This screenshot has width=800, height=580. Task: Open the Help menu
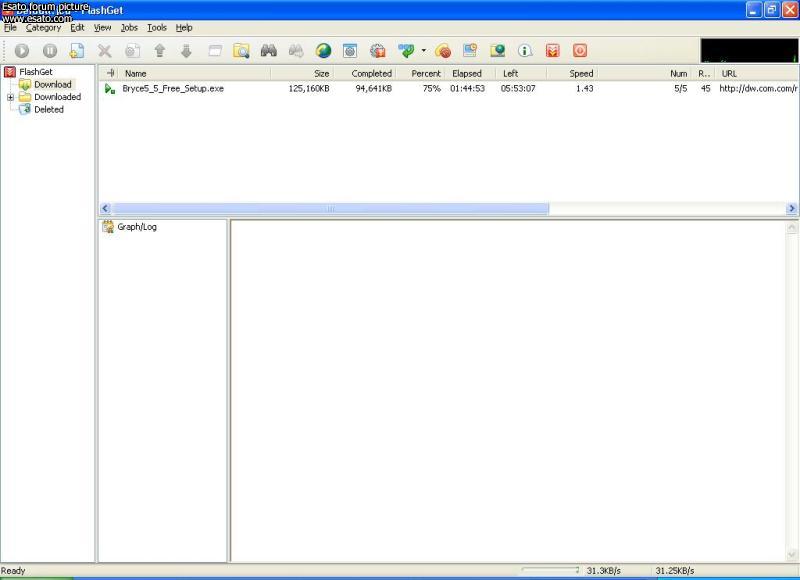[184, 28]
